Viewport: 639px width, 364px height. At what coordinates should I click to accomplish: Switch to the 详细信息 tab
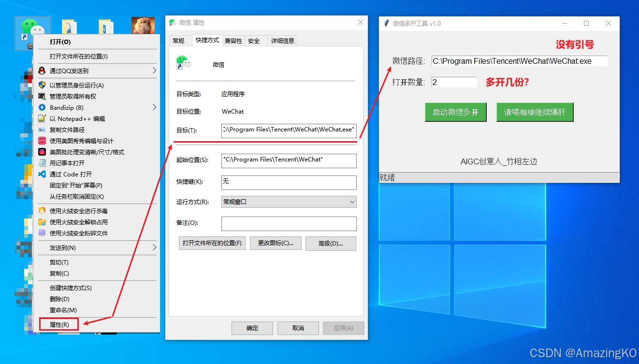[282, 41]
